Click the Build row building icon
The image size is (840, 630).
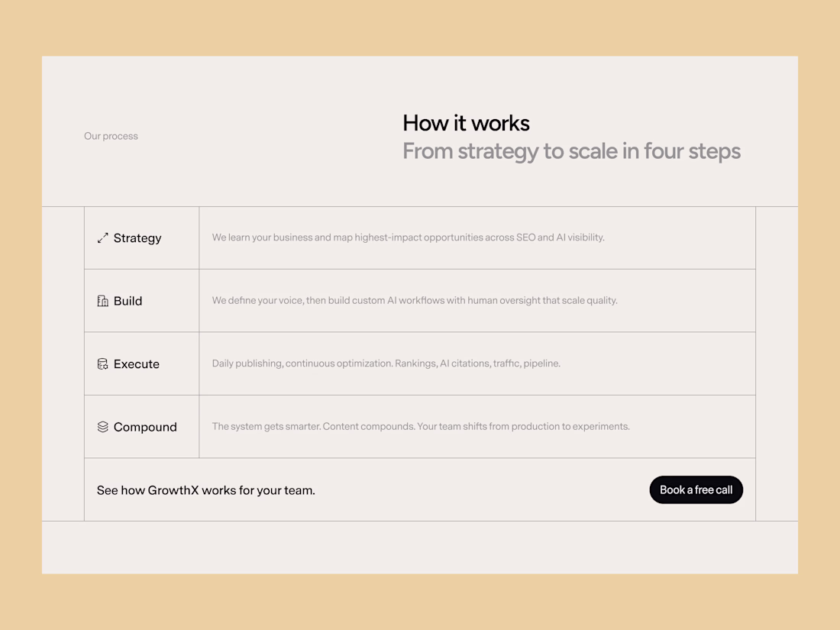(103, 301)
